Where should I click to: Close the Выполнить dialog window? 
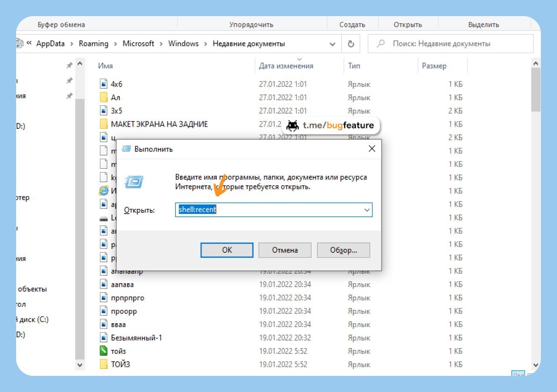372,149
